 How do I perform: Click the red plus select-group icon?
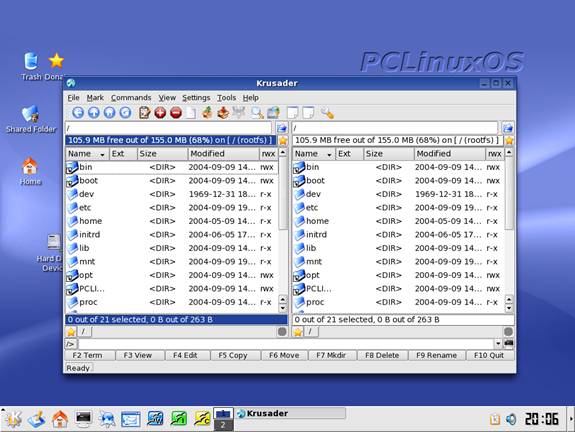coord(160,113)
